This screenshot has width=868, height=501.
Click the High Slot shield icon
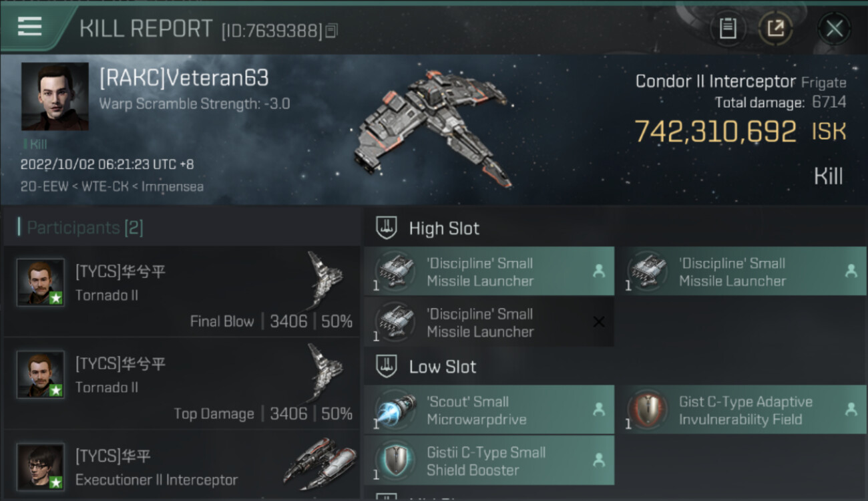387,228
